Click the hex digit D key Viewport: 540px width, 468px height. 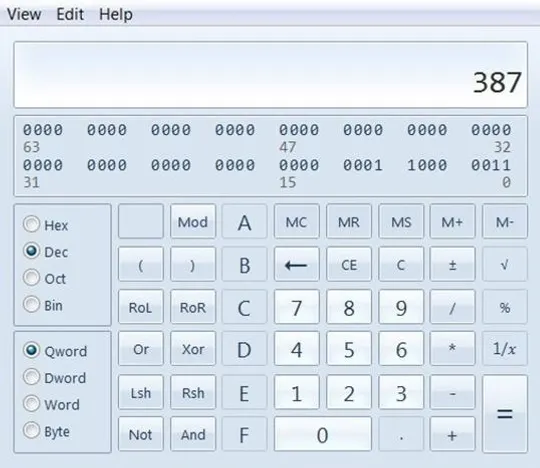click(x=245, y=349)
